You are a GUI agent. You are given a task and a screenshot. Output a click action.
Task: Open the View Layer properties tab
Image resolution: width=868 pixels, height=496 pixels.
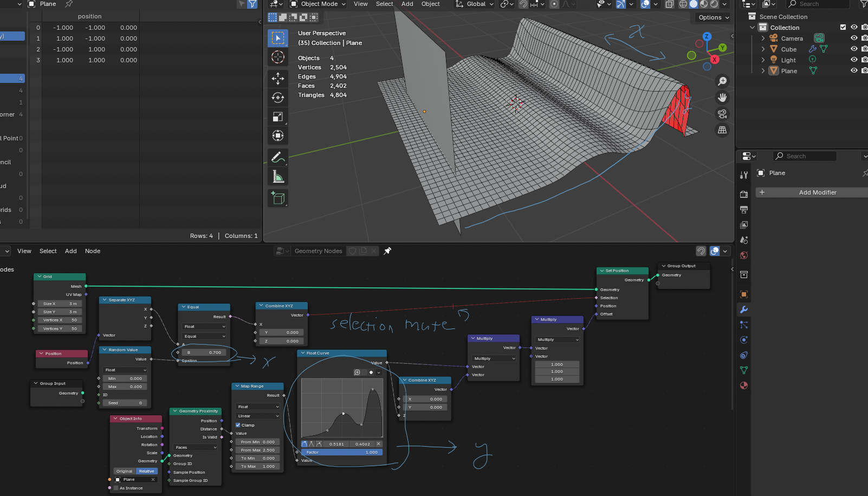click(x=744, y=224)
